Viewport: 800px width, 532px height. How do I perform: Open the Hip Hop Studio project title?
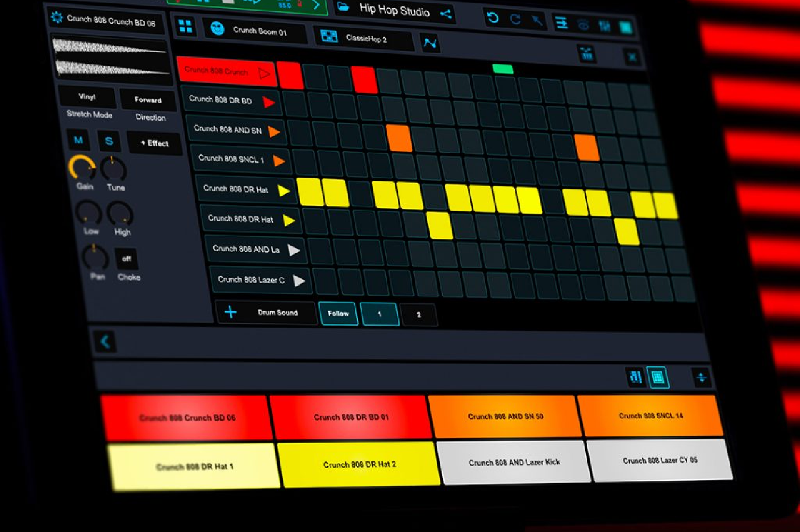point(394,10)
